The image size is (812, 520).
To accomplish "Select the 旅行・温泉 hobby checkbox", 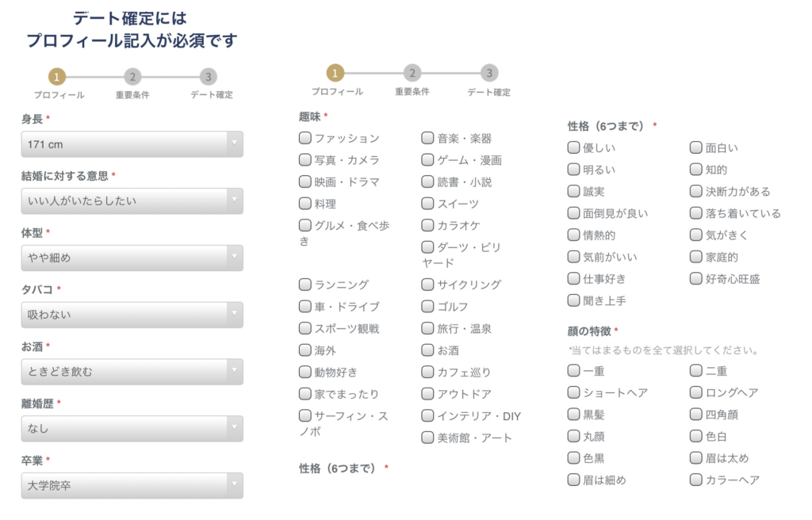I will point(427,328).
